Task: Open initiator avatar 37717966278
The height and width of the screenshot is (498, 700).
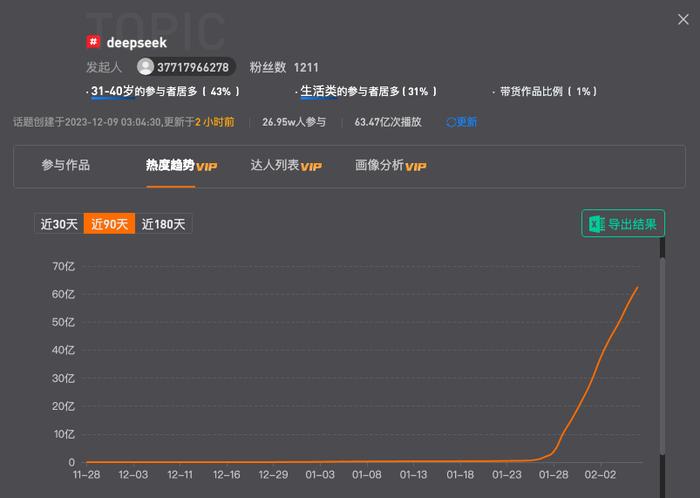Action: pyautogui.click(x=145, y=67)
